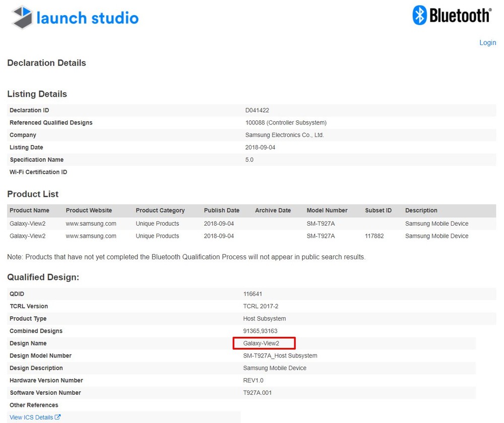
Task: Select Software Version Number value T927A.001
Action: (257, 392)
